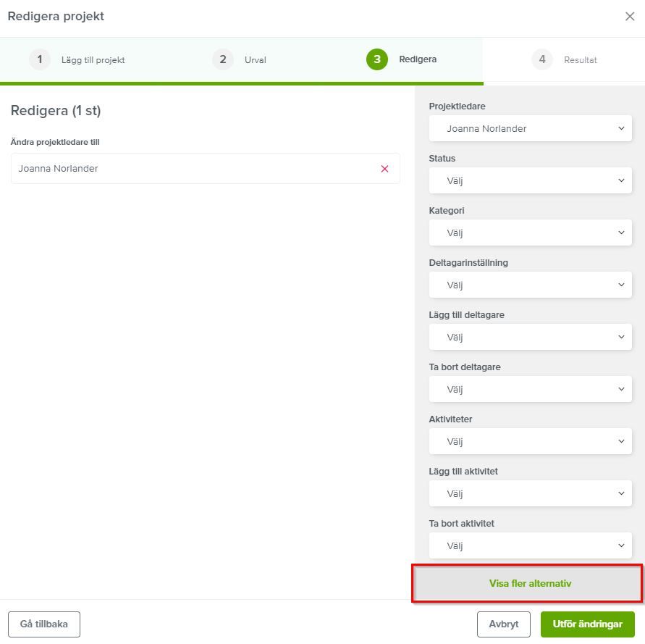
Task: Click the step 2 circle icon
Action: tap(222, 59)
